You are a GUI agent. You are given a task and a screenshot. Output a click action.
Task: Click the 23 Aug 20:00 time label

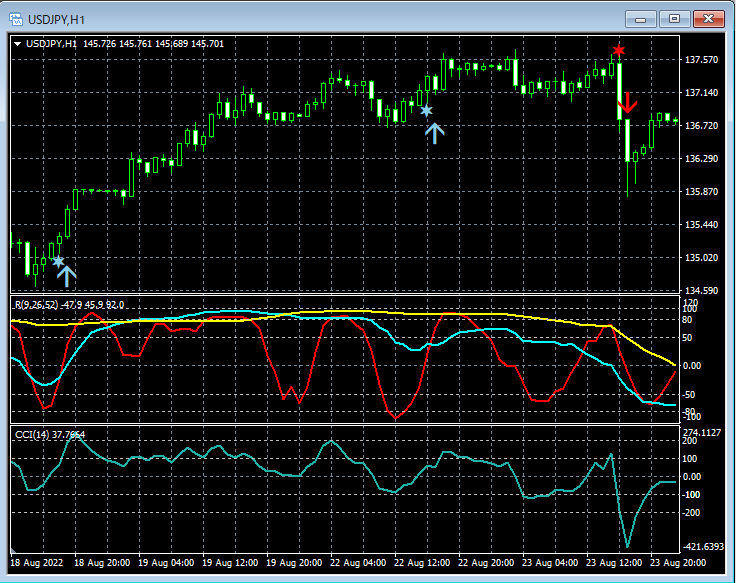(678, 563)
